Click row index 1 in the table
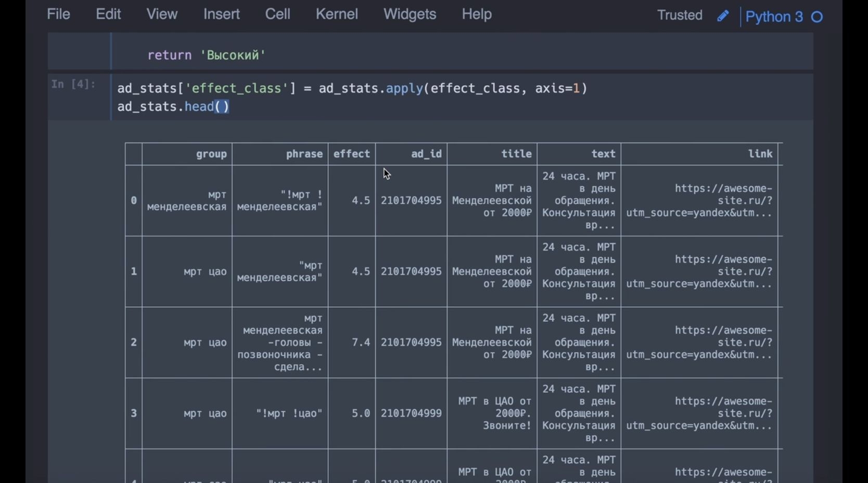The width and height of the screenshot is (868, 483). click(134, 271)
